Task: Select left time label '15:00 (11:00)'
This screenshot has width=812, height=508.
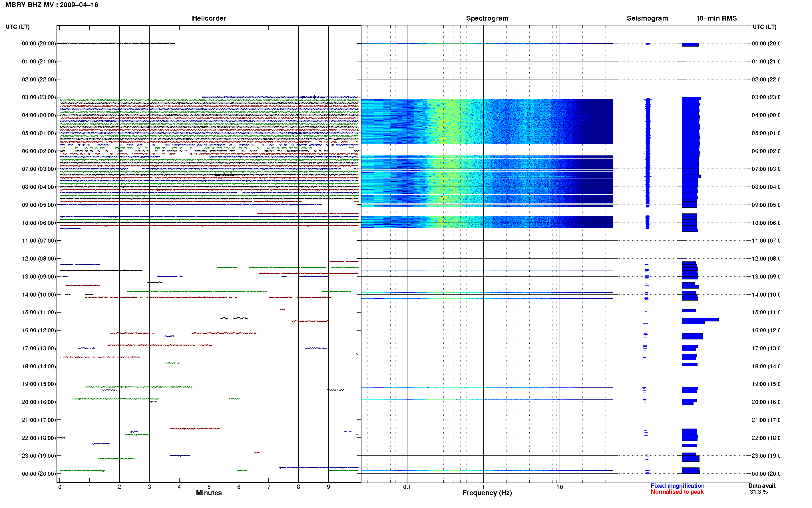Action: pos(39,313)
